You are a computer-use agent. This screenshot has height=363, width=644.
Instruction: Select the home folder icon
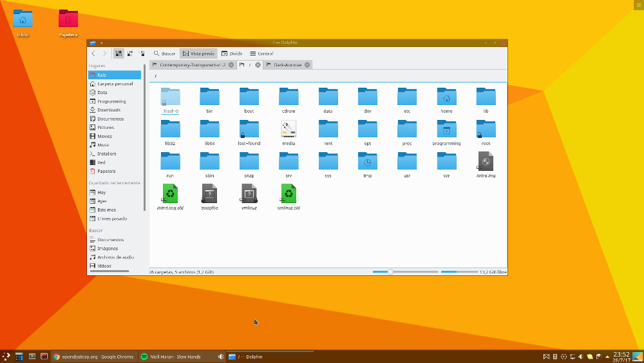click(x=446, y=97)
